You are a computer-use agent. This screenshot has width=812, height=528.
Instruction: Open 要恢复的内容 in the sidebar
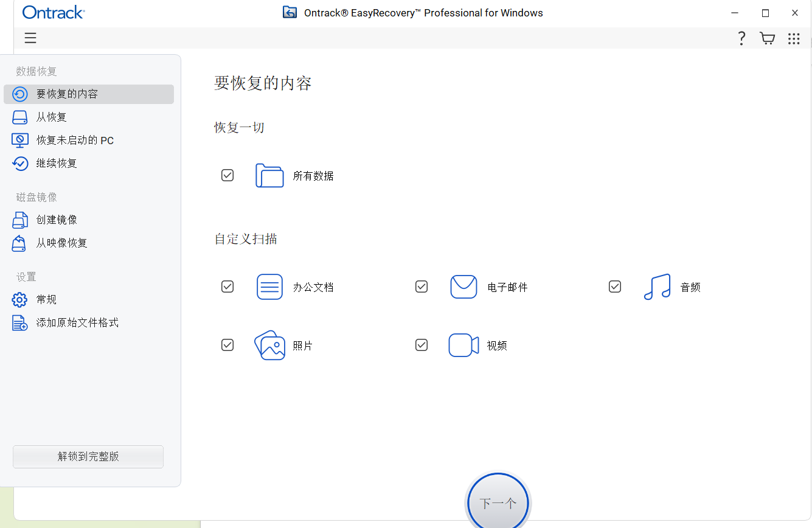(89, 94)
